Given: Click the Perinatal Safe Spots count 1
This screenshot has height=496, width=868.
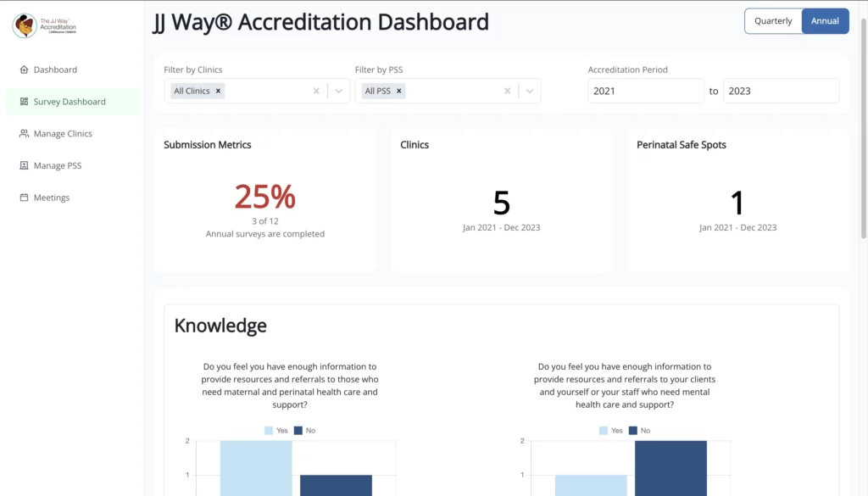Looking at the screenshot, I should (x=737, y=203).
